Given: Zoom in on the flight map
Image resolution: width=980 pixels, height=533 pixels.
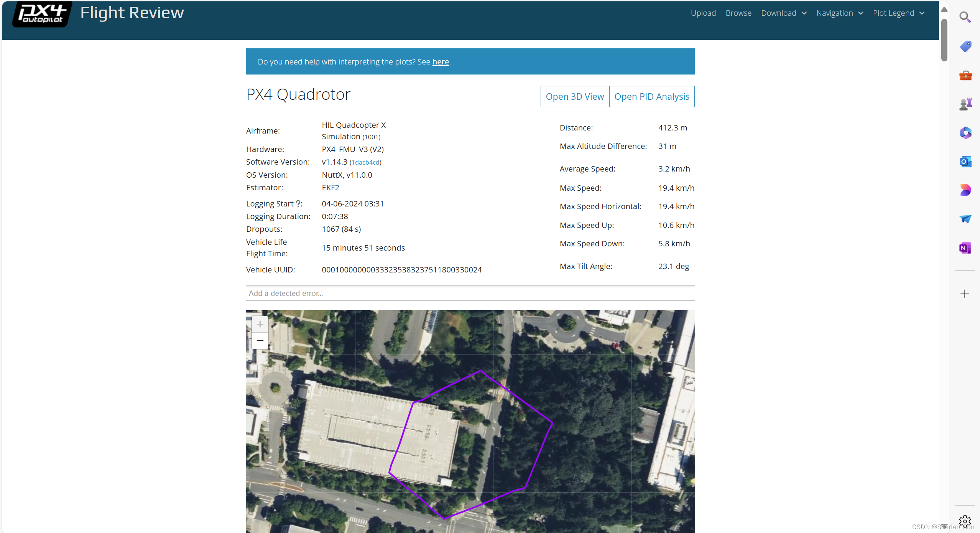Looking at the screenshot, I should [260, 325].
